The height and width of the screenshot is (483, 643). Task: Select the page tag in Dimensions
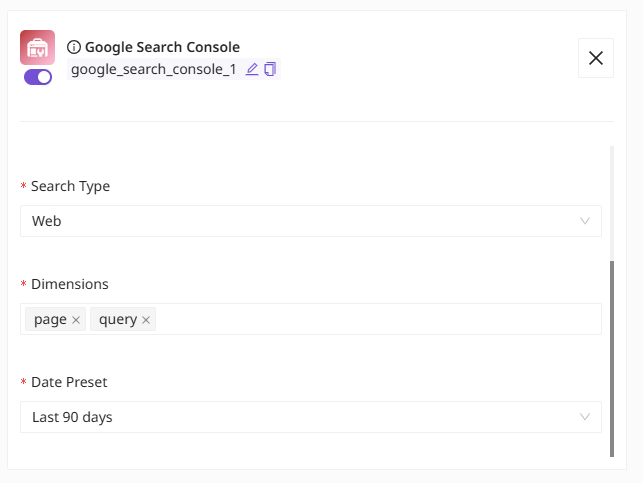pos(50,319)
